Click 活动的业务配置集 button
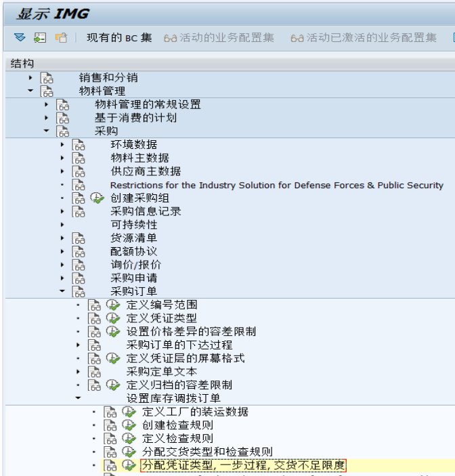Screen dimensions: 455x476 (x=219, y=38)
